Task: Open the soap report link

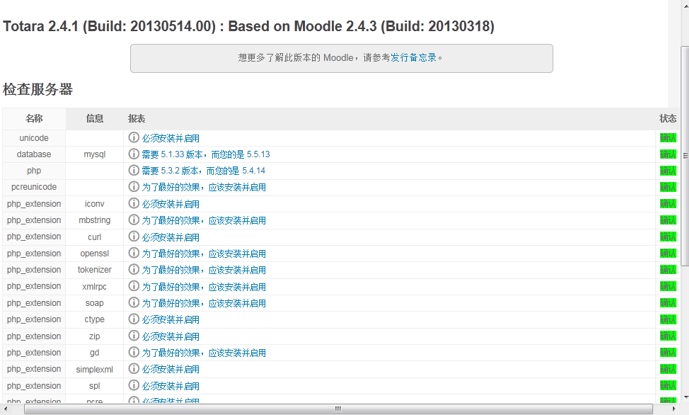Action: pos(204,303)
